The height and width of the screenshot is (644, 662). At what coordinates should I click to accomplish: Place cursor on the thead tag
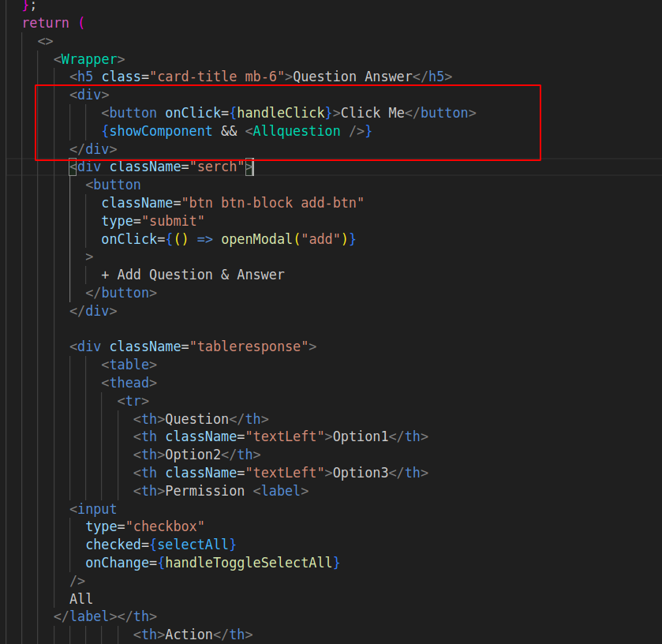coord(129,383)
